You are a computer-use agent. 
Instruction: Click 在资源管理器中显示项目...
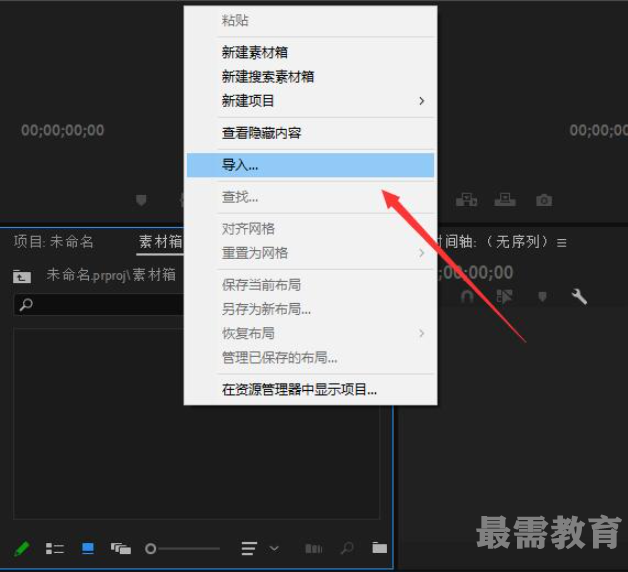[x=299, y=389]
